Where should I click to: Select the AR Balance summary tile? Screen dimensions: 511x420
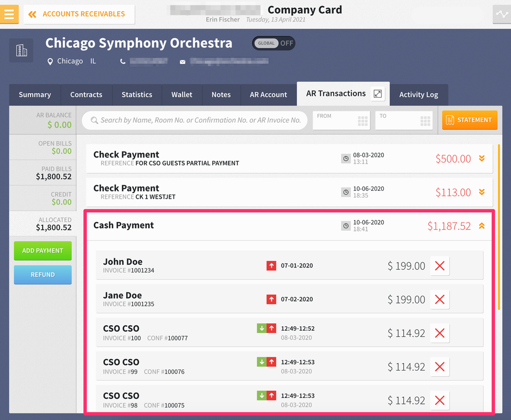click(43, 120)
